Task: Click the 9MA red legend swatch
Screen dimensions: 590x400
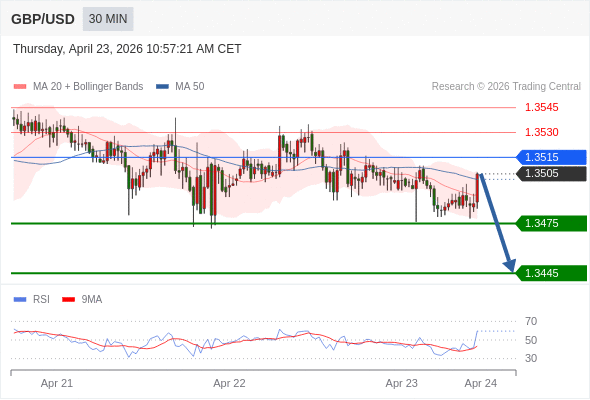Action: pos(68,300)
